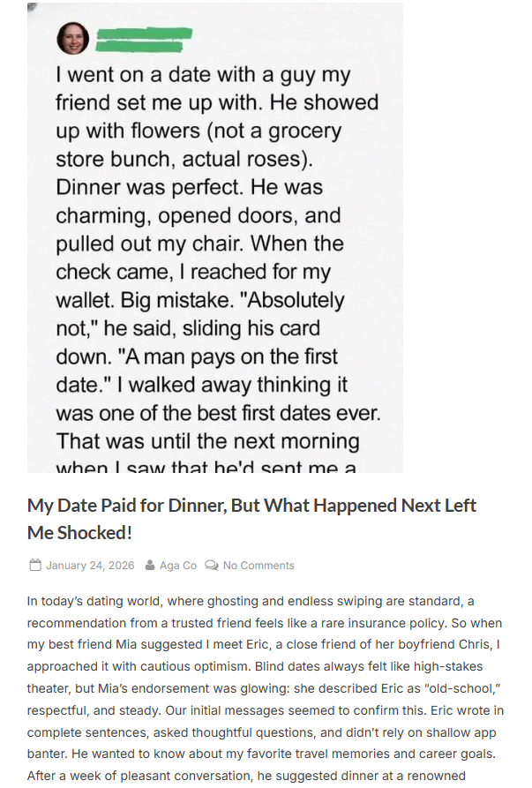Click the calendar icon before the post date
The height and width of the screenshot is (788, 532).
click(34, 566)
